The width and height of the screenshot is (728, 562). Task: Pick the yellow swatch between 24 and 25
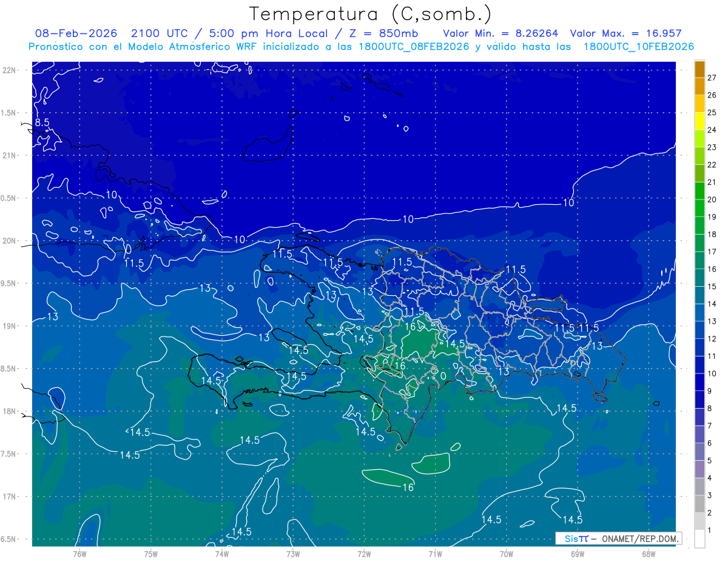point(700,121)
